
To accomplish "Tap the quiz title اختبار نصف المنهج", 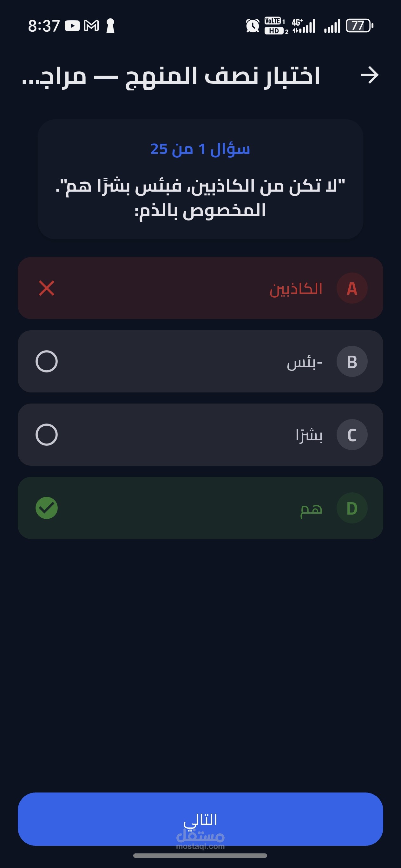I will coord(171,76).
